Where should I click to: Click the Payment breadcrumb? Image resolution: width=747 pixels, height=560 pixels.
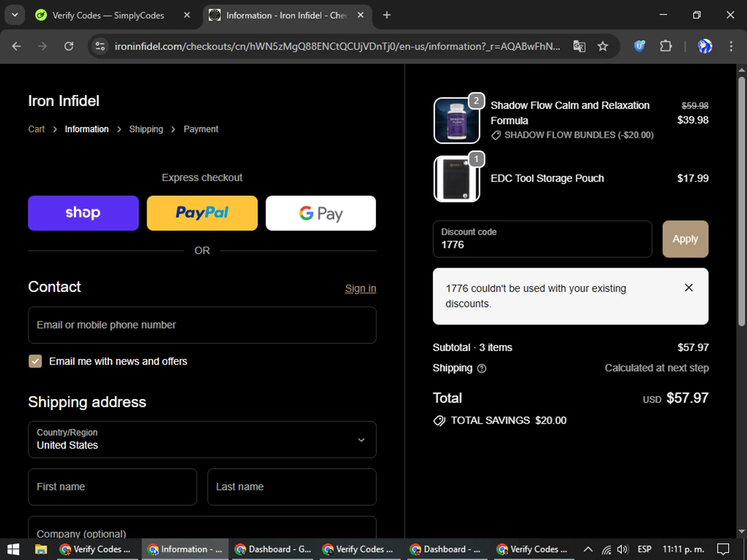pos(201,129)
